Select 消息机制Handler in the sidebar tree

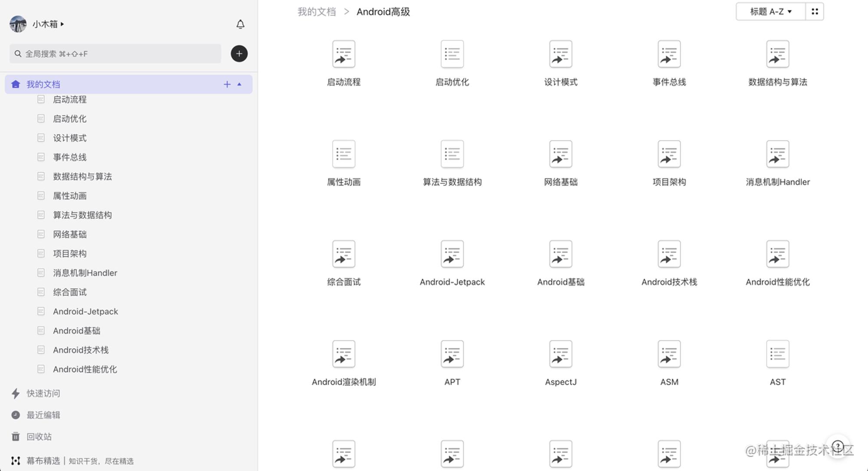click(x=85, y=273)
